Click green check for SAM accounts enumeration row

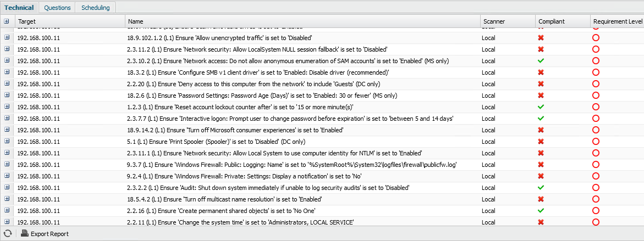coord(541,61)
